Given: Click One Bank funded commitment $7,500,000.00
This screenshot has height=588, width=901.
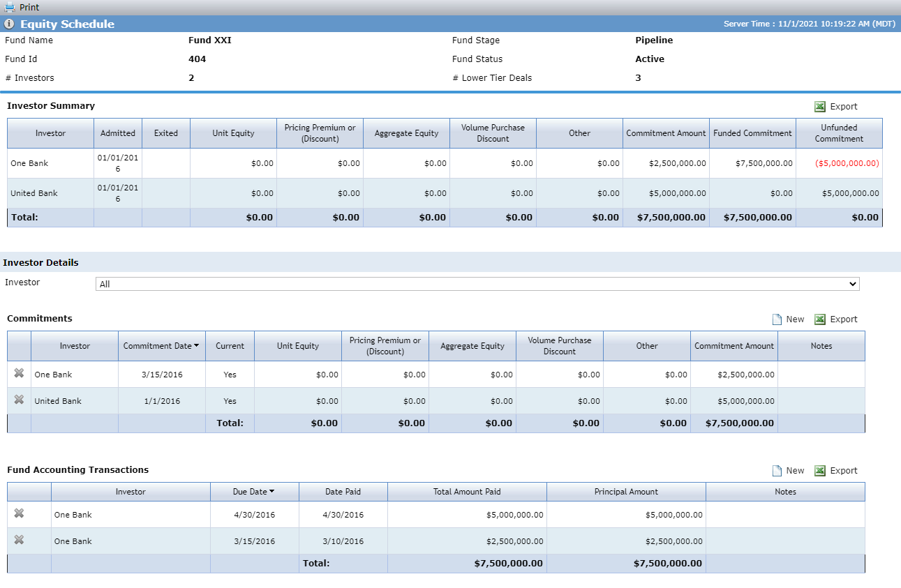Looking at the screenshot, I should coord(764,163).
